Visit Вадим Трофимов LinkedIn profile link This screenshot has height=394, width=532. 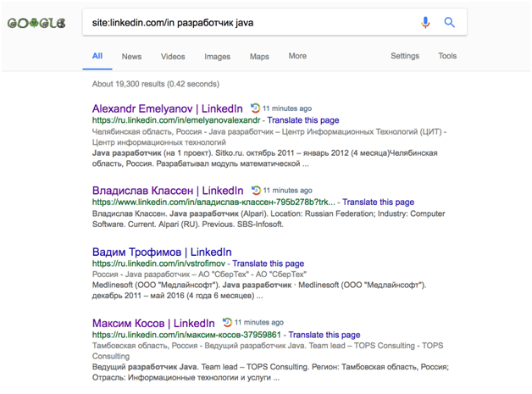(162, 252)
